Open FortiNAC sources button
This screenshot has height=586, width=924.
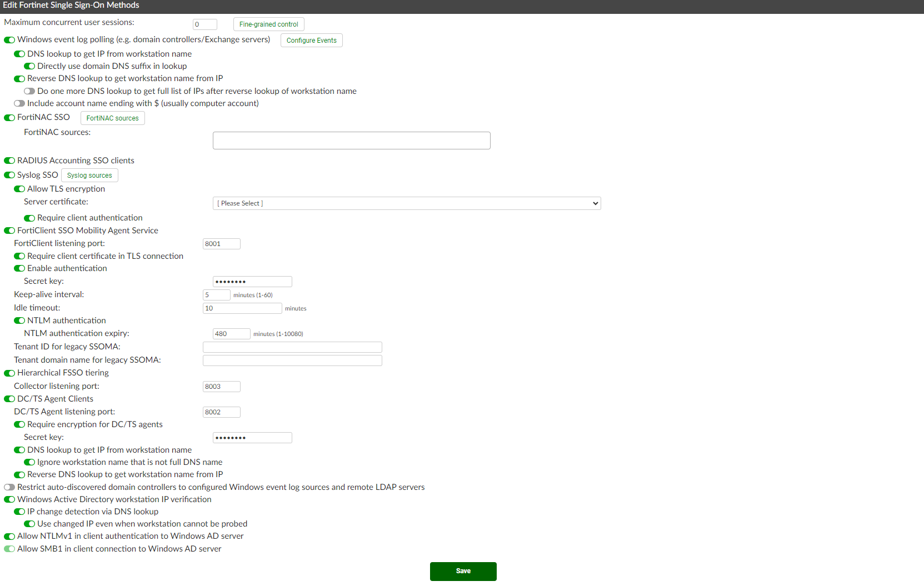113,118
